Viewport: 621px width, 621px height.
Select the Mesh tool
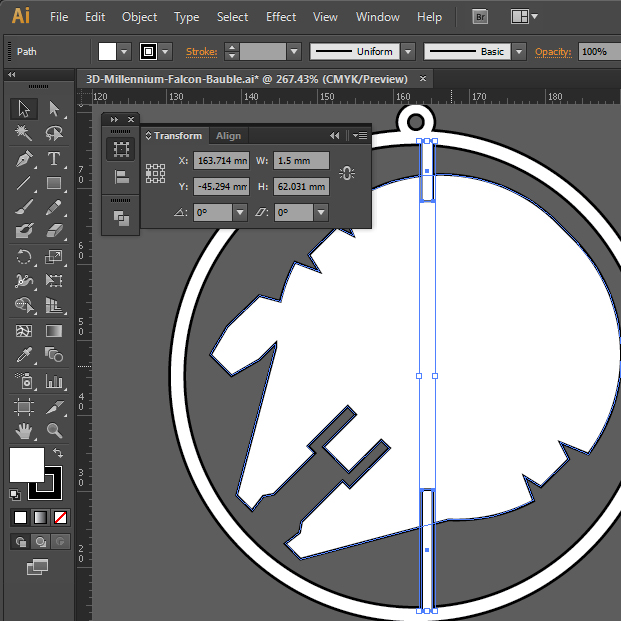24,331
